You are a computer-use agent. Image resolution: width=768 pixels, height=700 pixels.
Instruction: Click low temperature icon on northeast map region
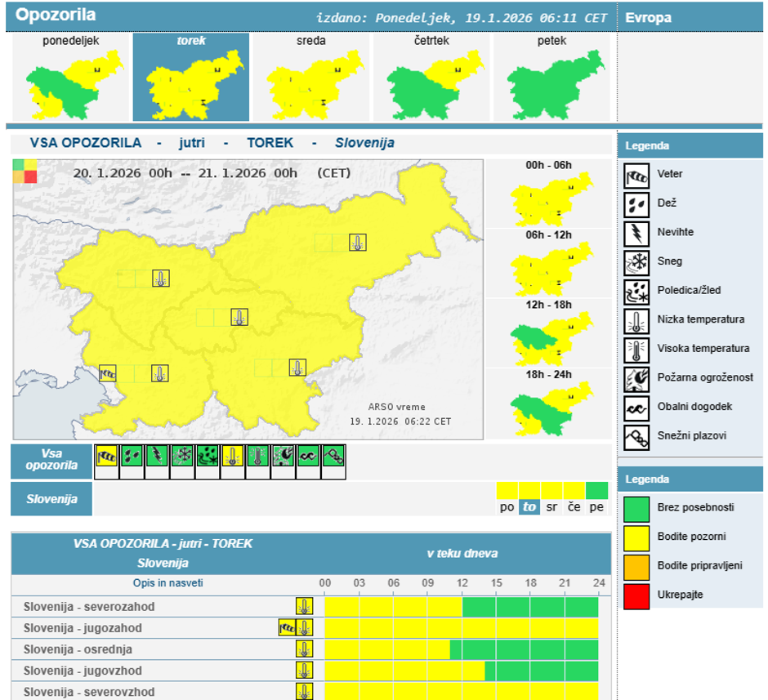pyautogui.click(x=357, y=243)
